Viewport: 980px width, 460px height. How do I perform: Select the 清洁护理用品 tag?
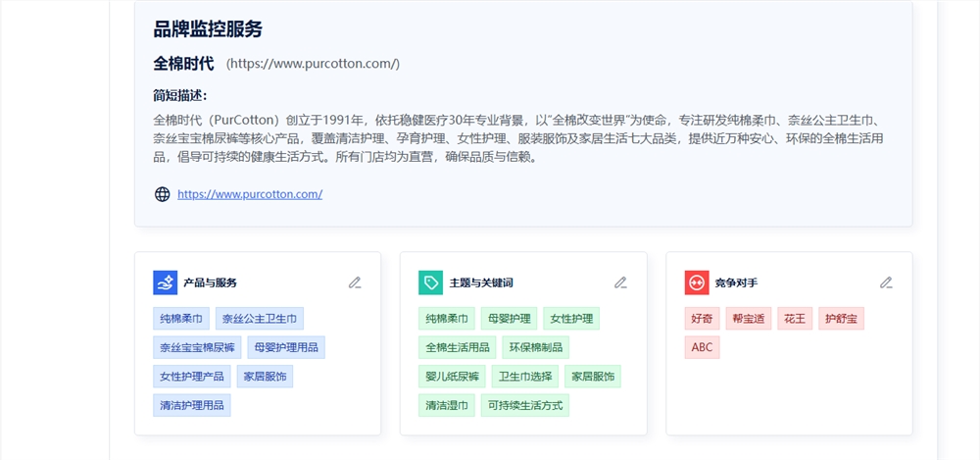(x=192, y=405)
